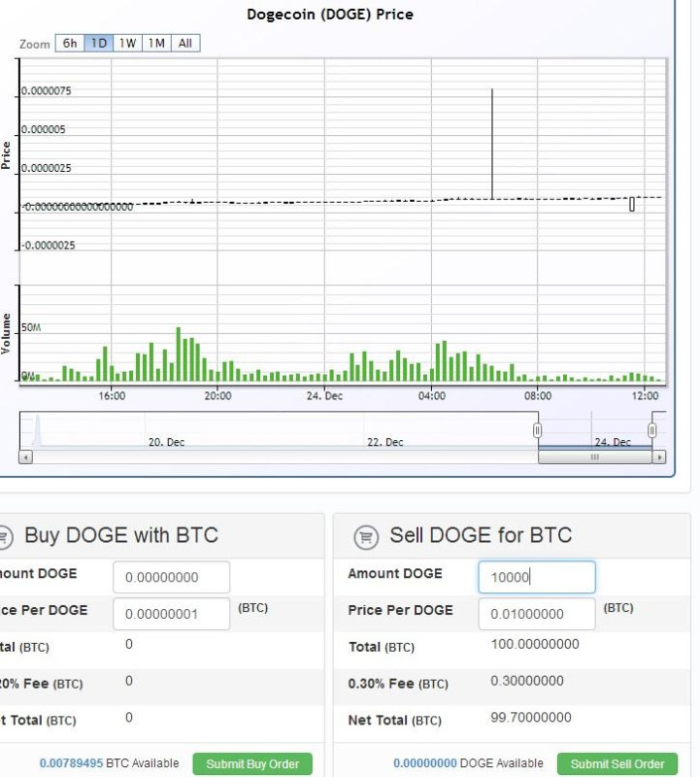Click the cart icon beside Buy DOGE with BTC
The width and height of the screenshot is (700, 777).
[x=4, y=537]
